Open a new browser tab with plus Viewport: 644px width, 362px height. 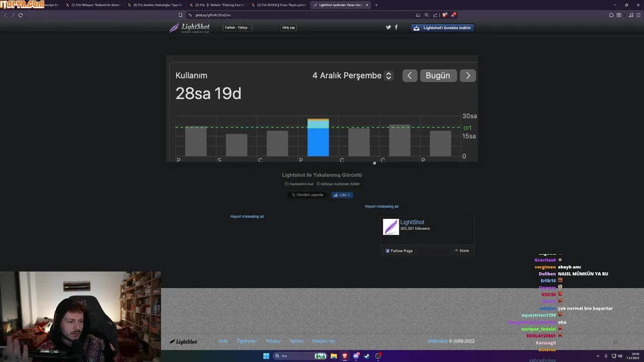[376, 5]
